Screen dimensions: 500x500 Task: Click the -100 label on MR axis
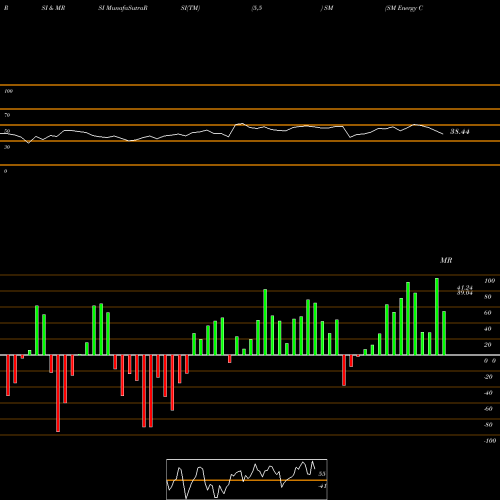point(489,441)
